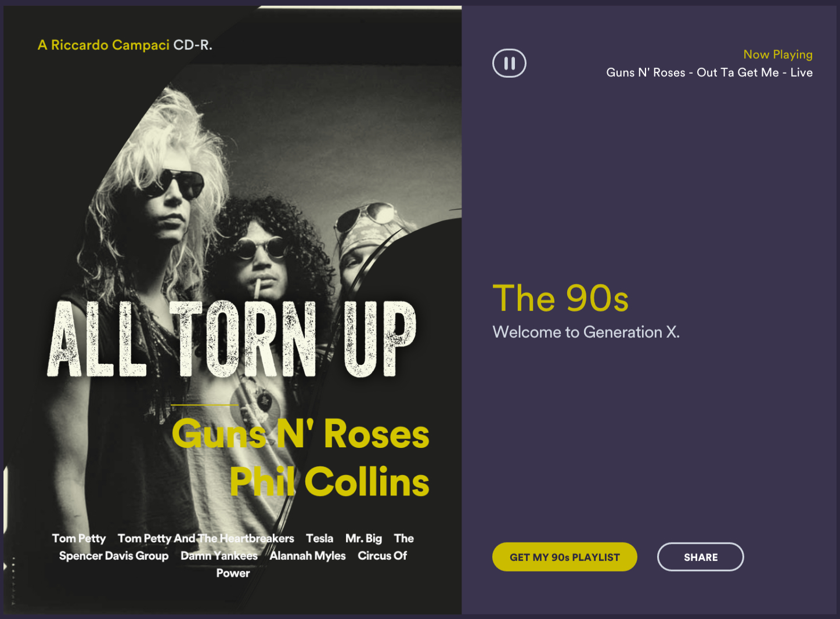Click the Circus Of artist text
Image resolution: width=840 pixels, height=619 pixels.
coord(382,556)
